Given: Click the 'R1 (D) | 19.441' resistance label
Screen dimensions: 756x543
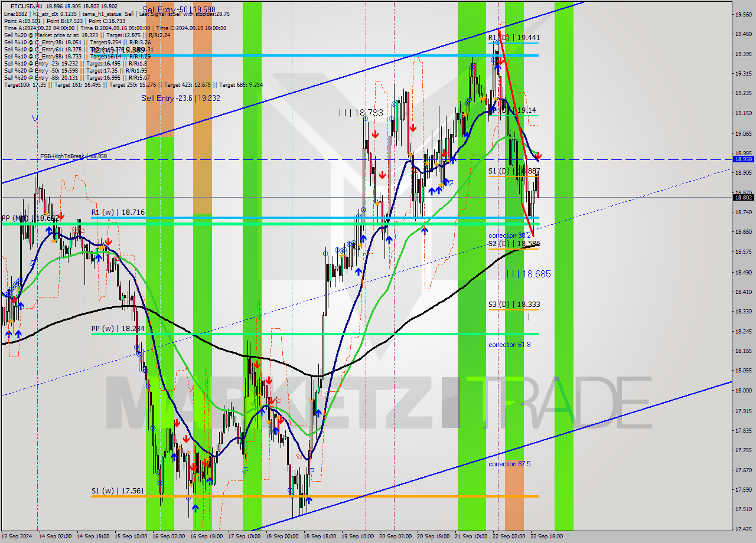Looking at the screenshot, I should click(x=514, y=37).
